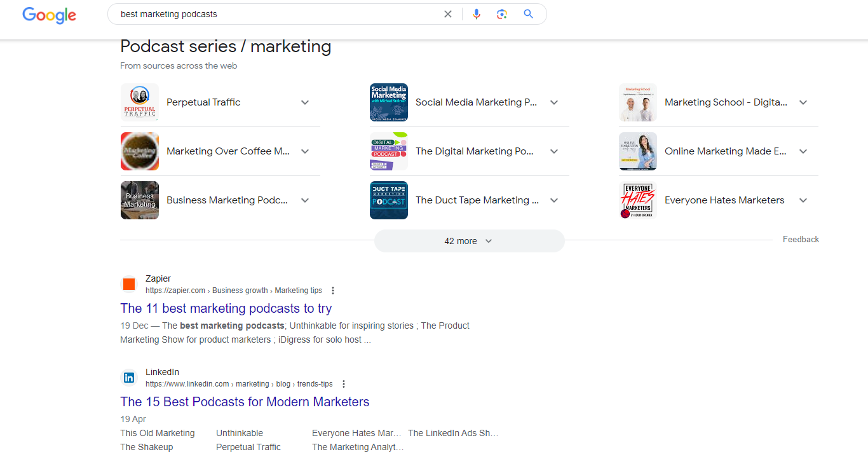Click the Feedback link

[x=801, y=240]
